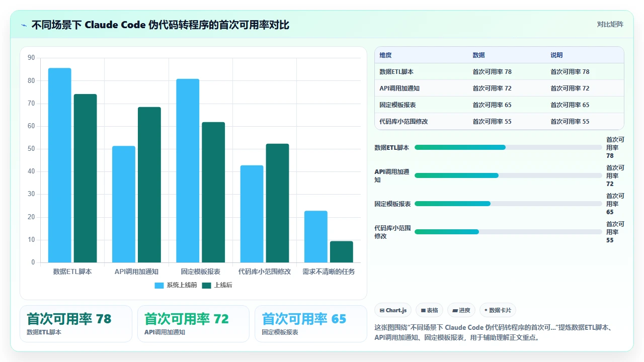This screenshot has height=362, width=644.
Task: Click the 数据ETL脚本 progress bar
Action: [x=508, y=147]
